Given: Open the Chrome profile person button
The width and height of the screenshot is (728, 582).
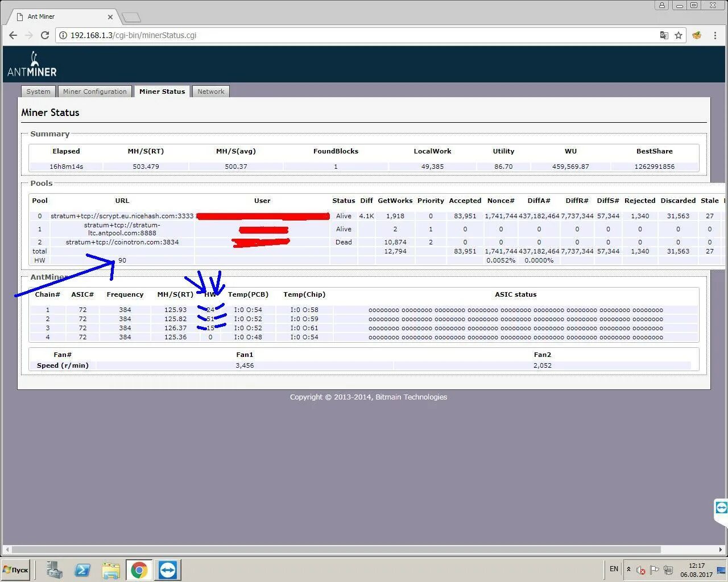Looking at the screenshot, I should click(x=661, y=5).
